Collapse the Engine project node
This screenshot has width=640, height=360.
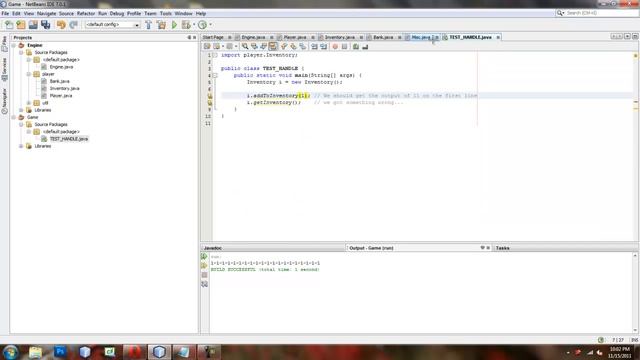click(14, 45)
